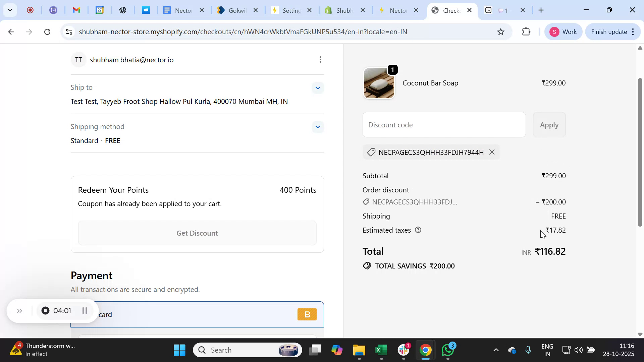Click the Windows Start button
The width and height of the screenshot is (644, 362).
(x=179, y=350)
